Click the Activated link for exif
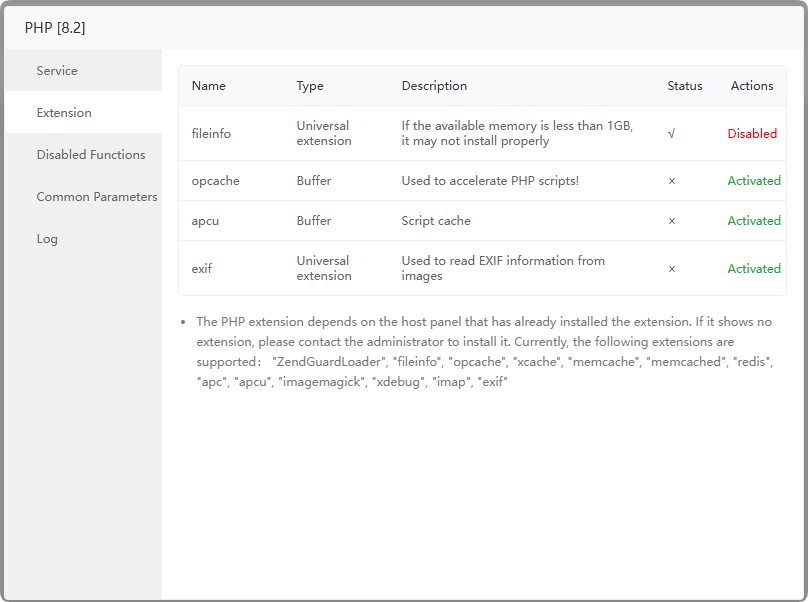Screen dimensions: 808x602 754,269
